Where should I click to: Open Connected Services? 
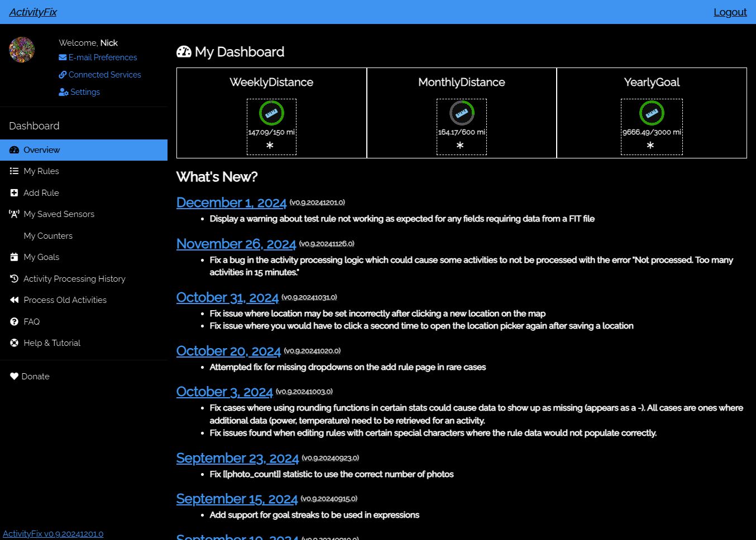(104, 74)
